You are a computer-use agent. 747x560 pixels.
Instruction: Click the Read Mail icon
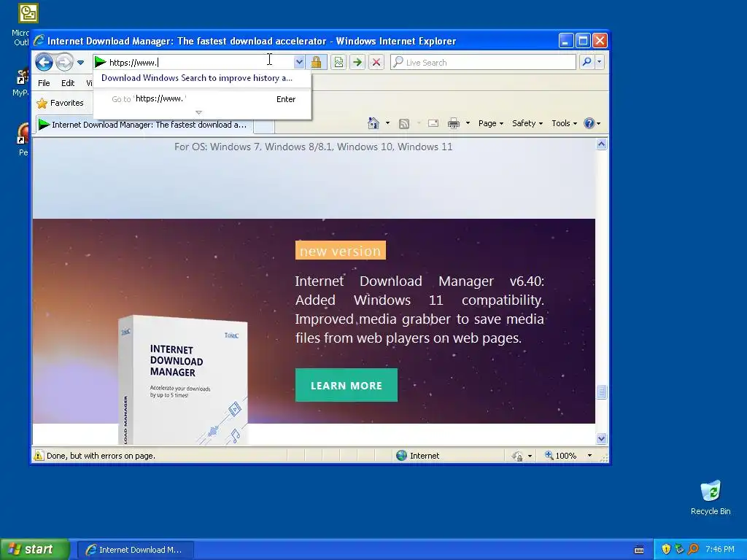(x=433, y=123)
